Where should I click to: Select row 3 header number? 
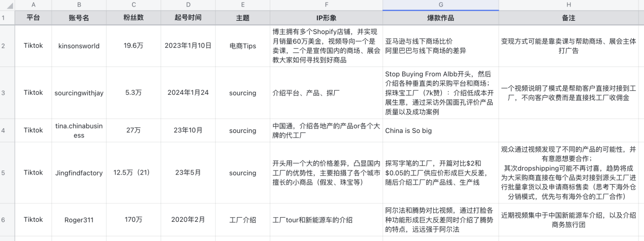pos(4,93)
